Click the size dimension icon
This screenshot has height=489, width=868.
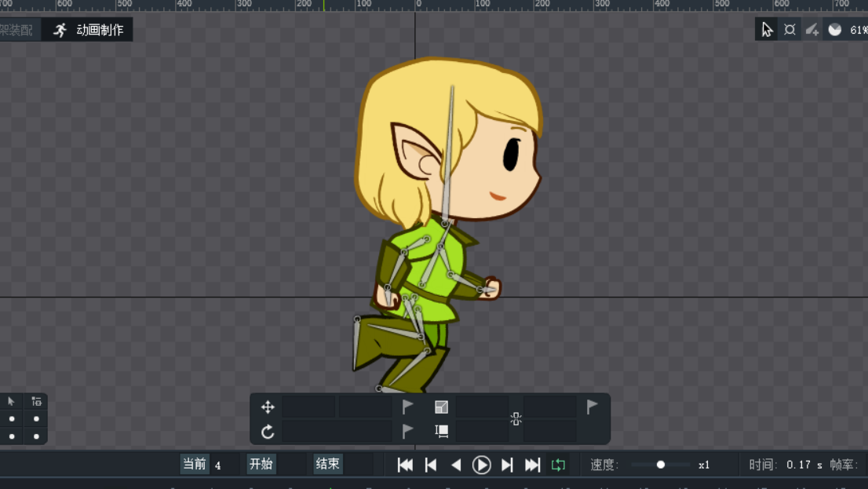(x=442, y=431)
